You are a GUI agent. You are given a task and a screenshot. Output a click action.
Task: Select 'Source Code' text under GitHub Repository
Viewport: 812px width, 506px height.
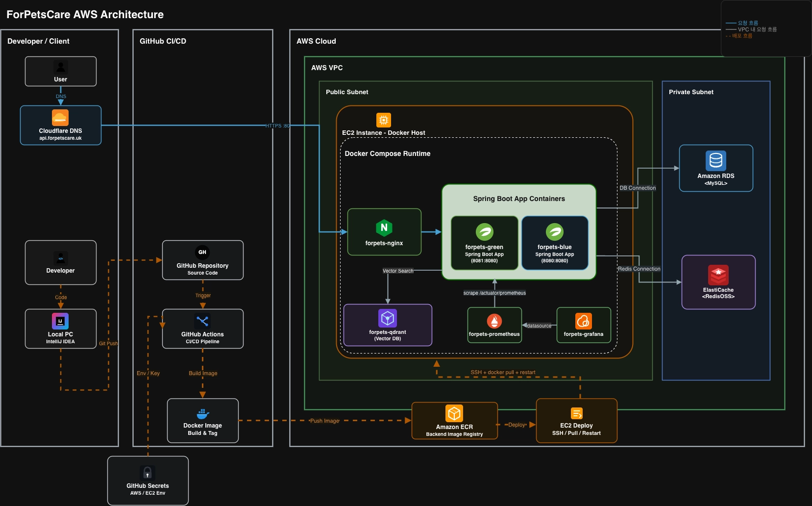[x=202, y=273]
